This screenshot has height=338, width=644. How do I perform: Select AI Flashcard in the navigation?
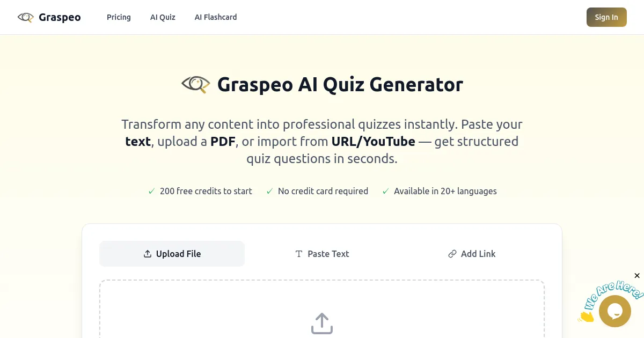pyautogui.click(x=216, y=17)
